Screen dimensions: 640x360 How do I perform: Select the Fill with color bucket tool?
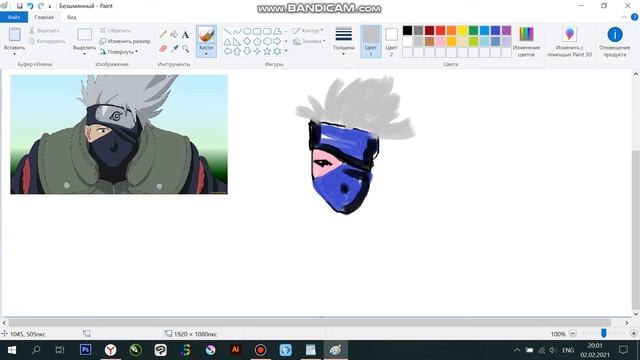coord(174,35)
